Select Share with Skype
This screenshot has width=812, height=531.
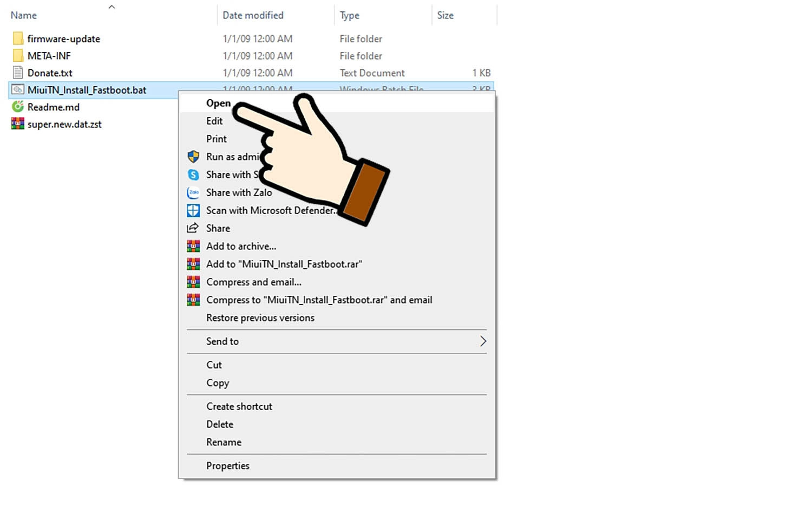[x=232, y=174]
